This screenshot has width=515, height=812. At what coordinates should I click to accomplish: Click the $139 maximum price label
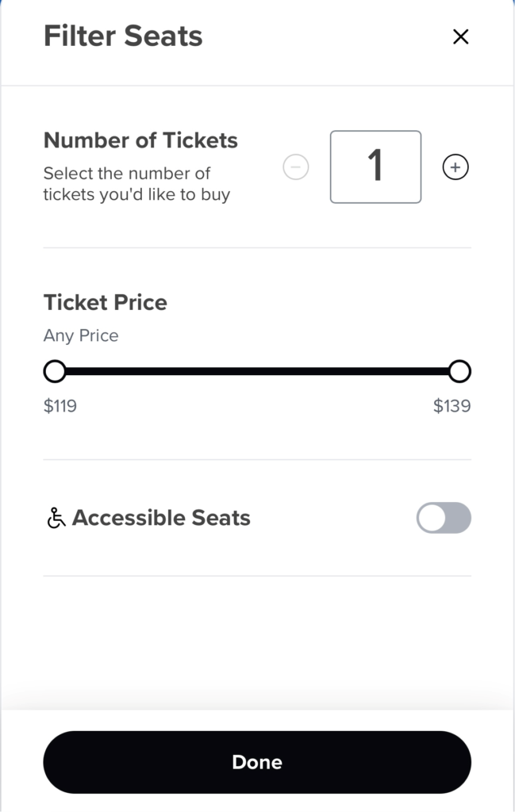tap(452, 405)
